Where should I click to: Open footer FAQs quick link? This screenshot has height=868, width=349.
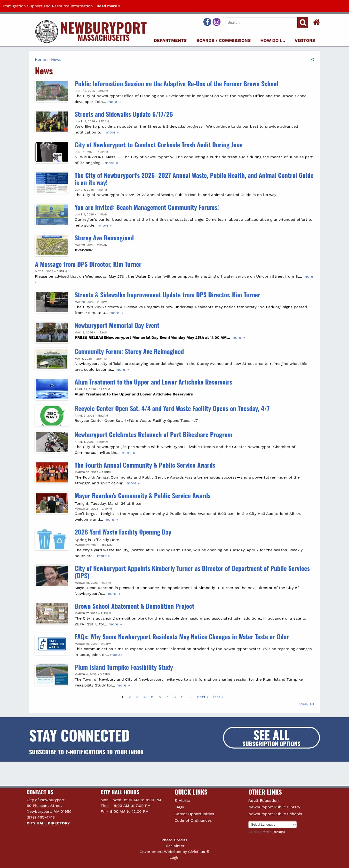(179, 807)
